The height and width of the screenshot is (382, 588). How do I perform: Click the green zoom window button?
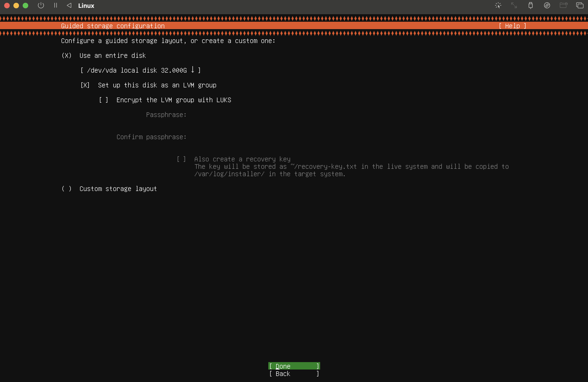(x=25, y=5)
